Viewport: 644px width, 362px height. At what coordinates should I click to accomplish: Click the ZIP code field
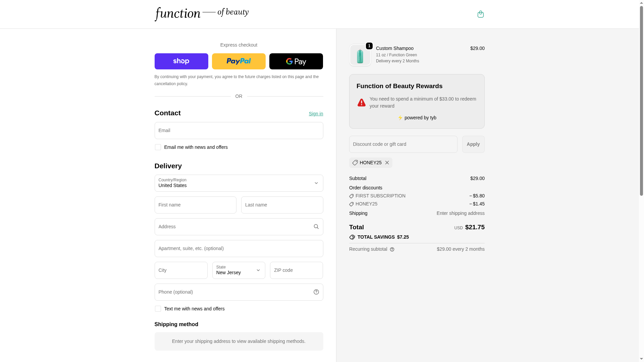click(x=296, y=270)
